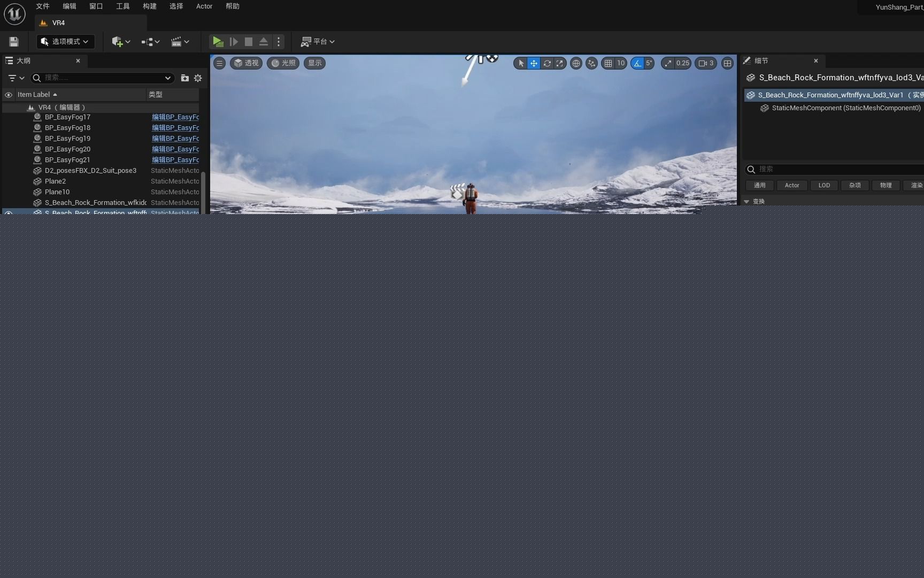
Task: Open the Actor menu
Action: 204,6
